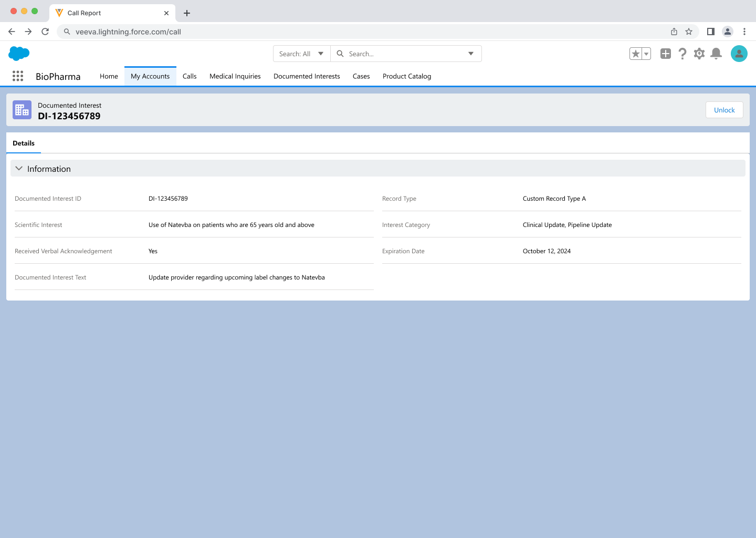Go to the Product Catalog tab
756x538 pixels.
coord(407,76)
